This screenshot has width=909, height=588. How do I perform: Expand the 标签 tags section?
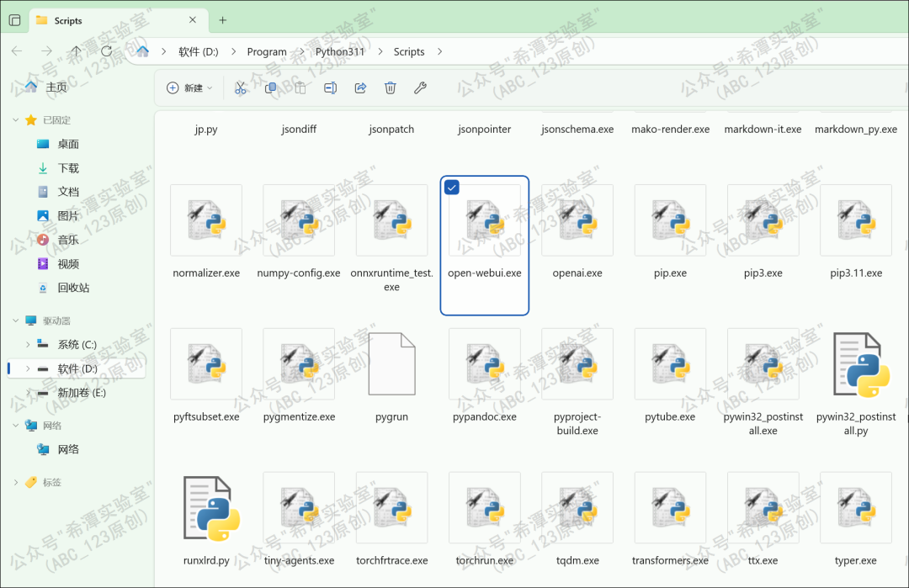(16, 482)
